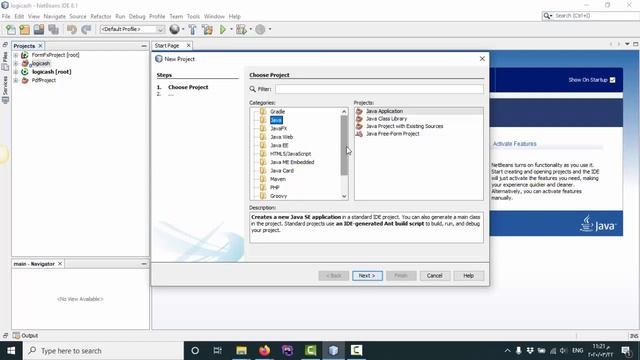Expand the FormFxProject [root] node

pos(16,55)
